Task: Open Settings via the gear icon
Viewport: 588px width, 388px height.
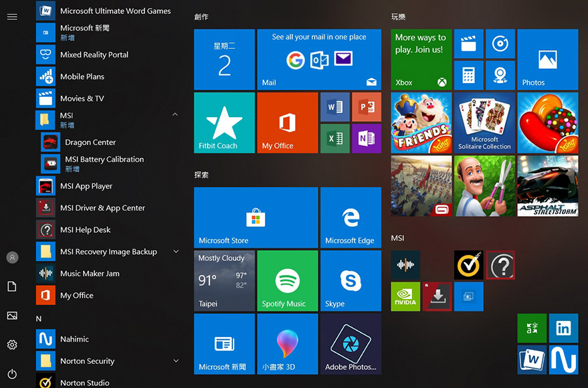Action: pyautogui.click(x=12, y=345)
